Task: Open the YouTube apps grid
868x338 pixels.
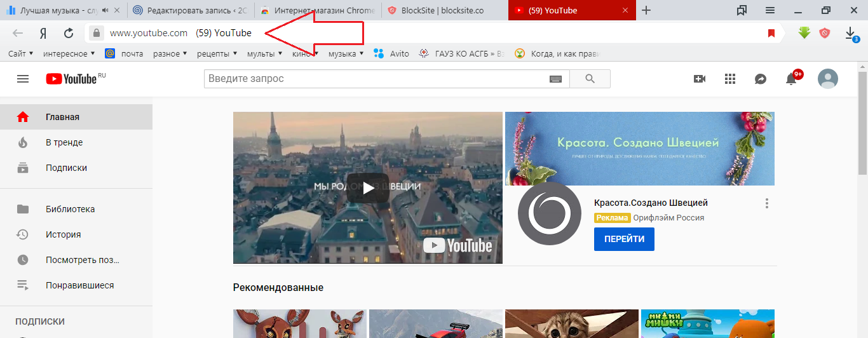Action: tap(730, 79)
